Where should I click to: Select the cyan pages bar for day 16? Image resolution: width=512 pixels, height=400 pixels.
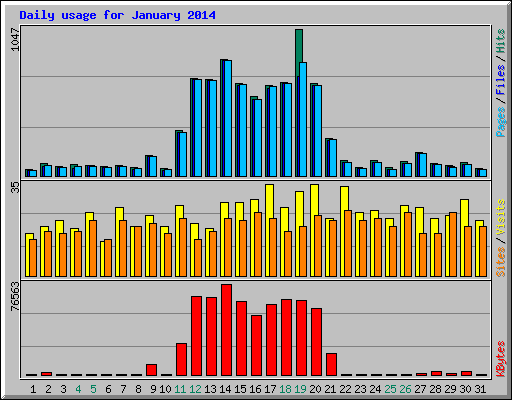258,138
